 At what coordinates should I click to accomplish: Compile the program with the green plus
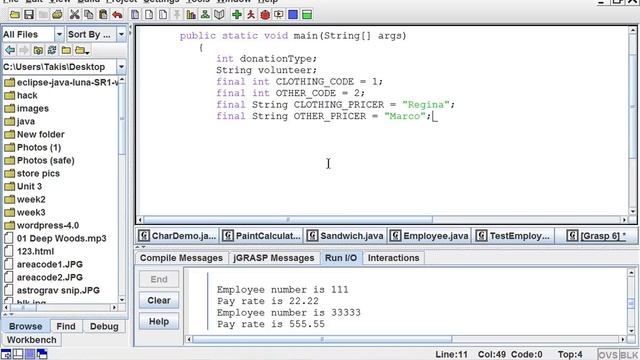tap(237, 15)
